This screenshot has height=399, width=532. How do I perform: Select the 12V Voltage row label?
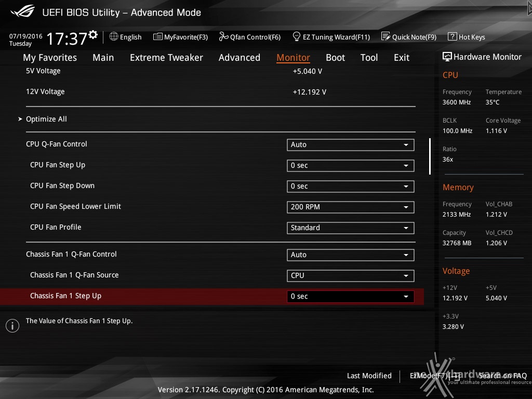point(45,91)
